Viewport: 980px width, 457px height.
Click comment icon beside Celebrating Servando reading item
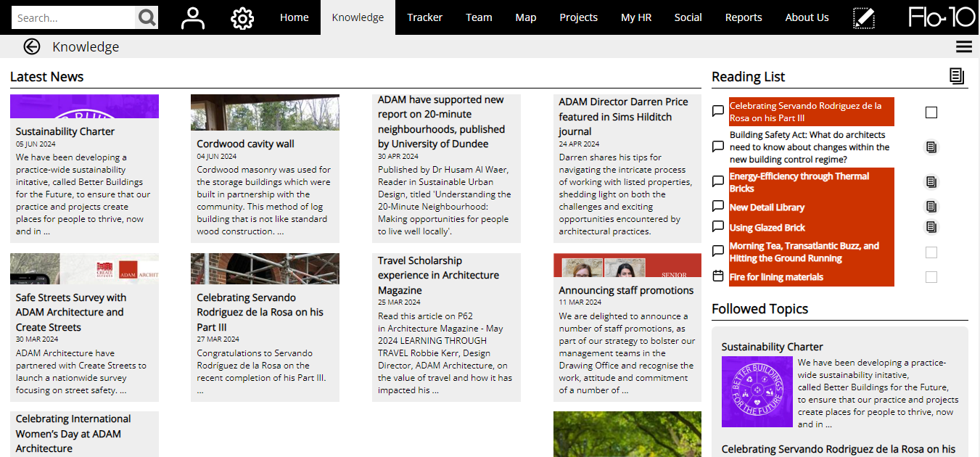(x=718, y=112)
